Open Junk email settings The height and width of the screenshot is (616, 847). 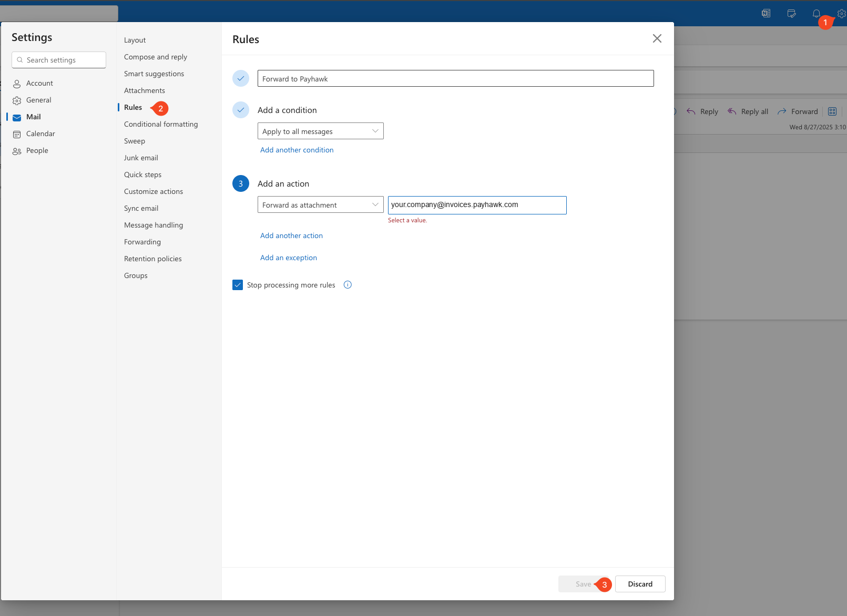coord(141,158)
